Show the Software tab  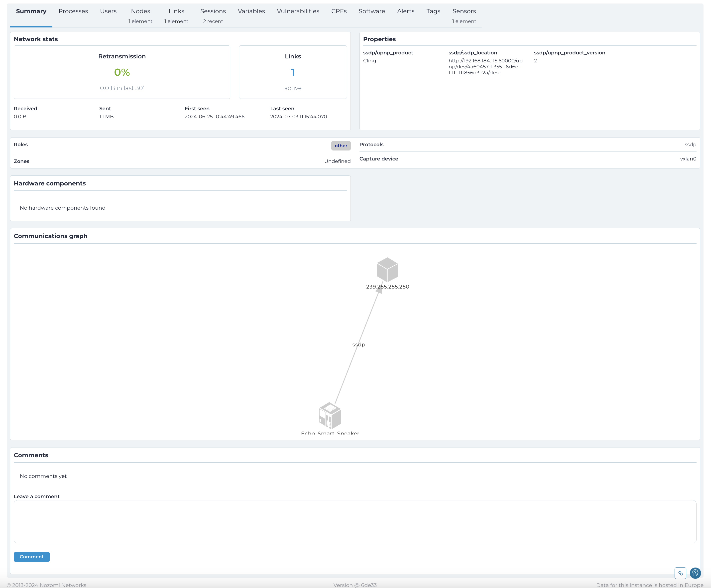tap(372, 11)
